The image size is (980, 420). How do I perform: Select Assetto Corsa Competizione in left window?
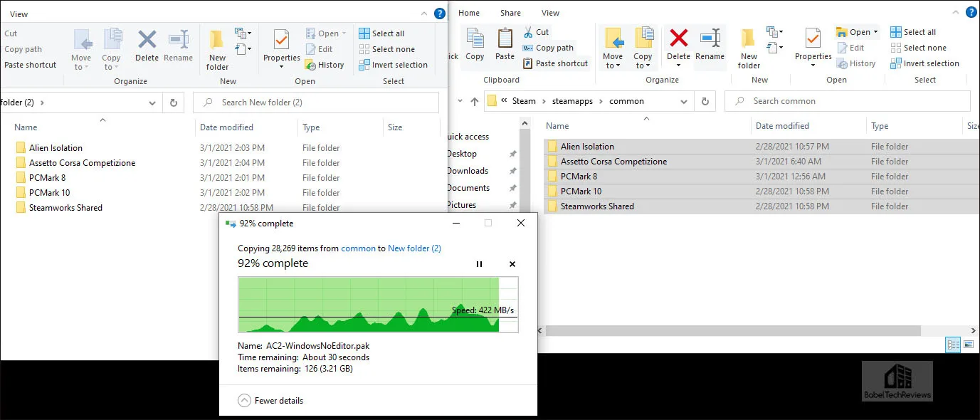point(82,163)
